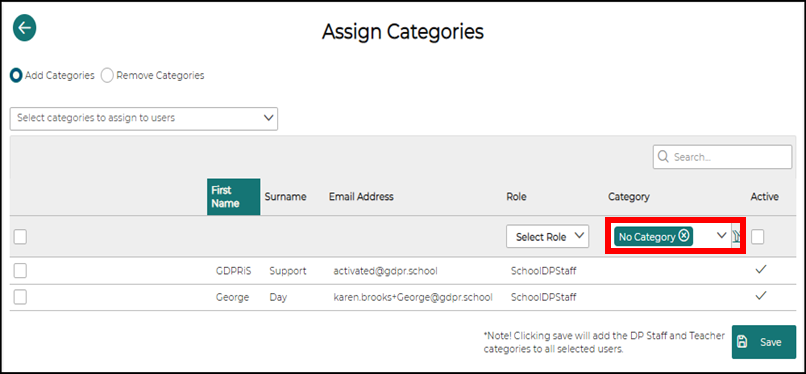Click the Active checkmark for GDPRiS Support

pyautogui.click(x=761, y=270)
